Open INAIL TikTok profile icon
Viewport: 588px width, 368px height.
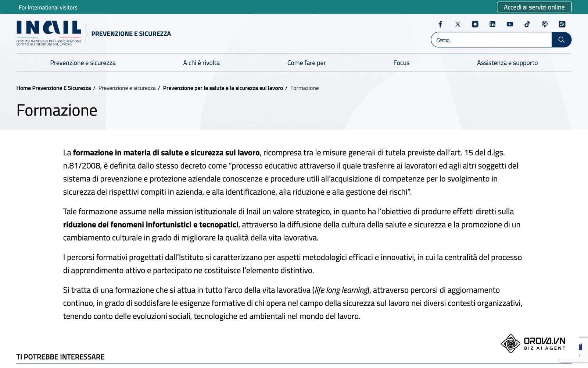[527, 24]
